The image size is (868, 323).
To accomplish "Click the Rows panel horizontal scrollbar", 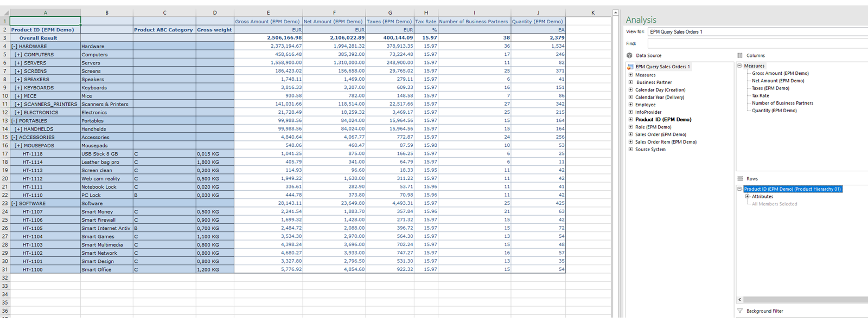I will 806,300.
